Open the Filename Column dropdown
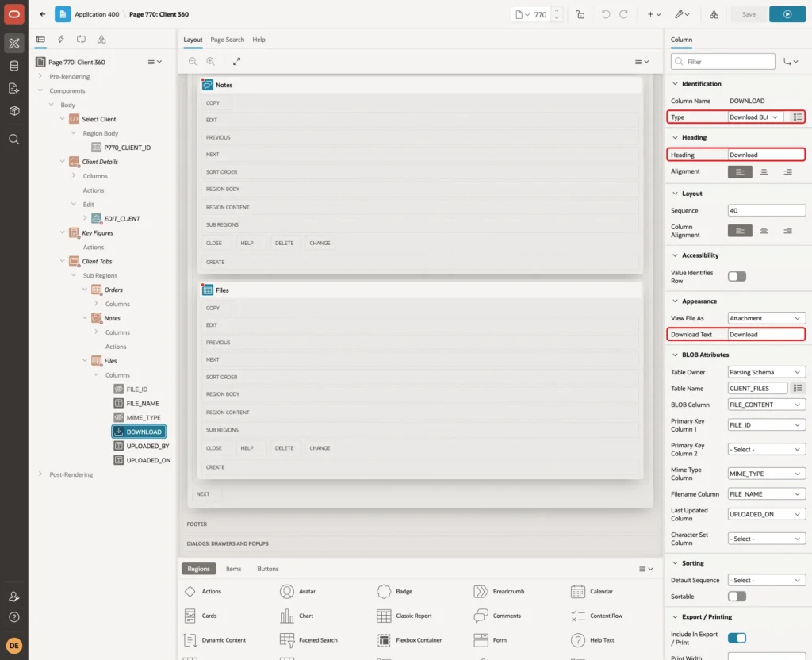This screenshot has width=812, height=660. click(x=767, y=494)
